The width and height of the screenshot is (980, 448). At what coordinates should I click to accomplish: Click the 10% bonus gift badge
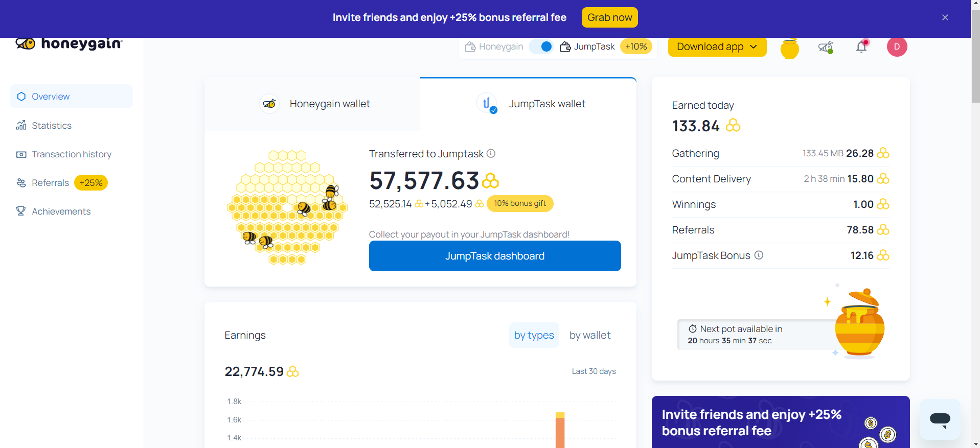(520, 203)
